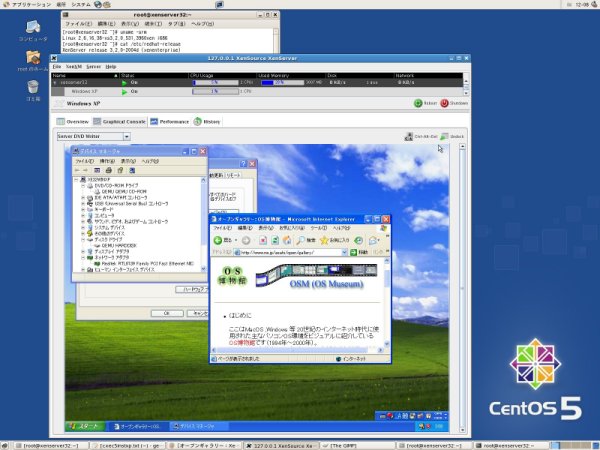The height and width of the screenshot is (450, 600).
Task: Click OK in the System Properties dialog
Action: [167, 313]
